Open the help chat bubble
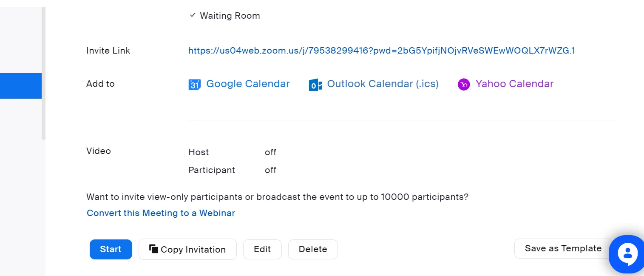The image size is (644, 276). point(627,254)
